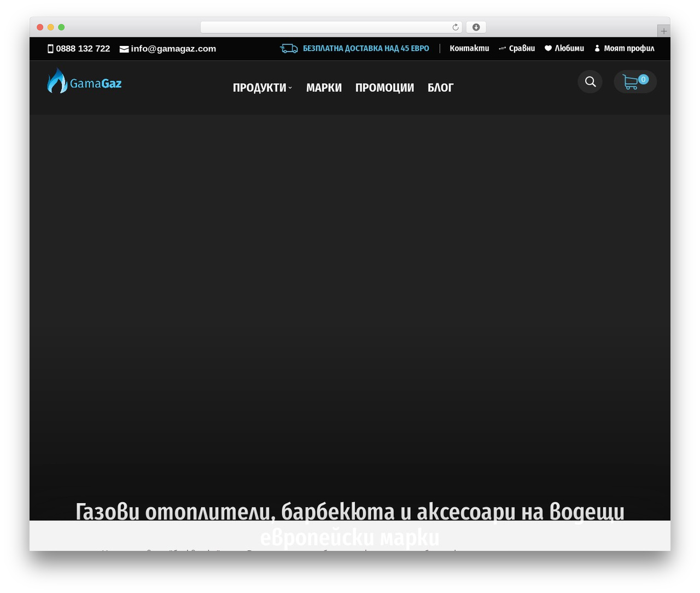Open the Любими favorites link
The image size is (700, 593).
(x=569, y=49)
